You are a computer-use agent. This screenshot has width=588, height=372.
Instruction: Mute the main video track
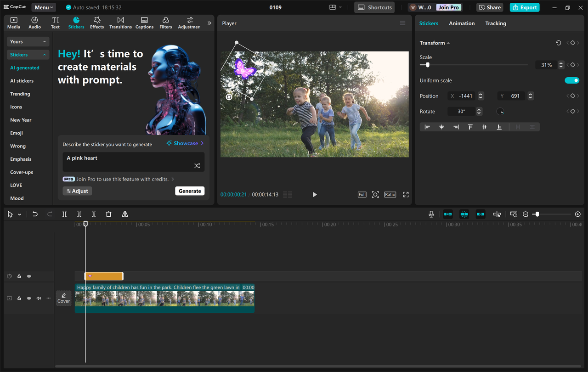click(x=39, y=298)
